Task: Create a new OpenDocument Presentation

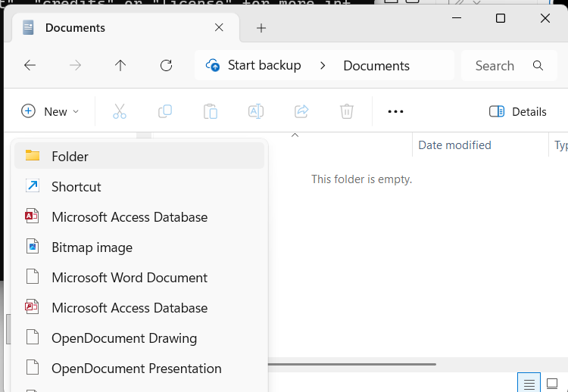Action: (x=139, y=368)
